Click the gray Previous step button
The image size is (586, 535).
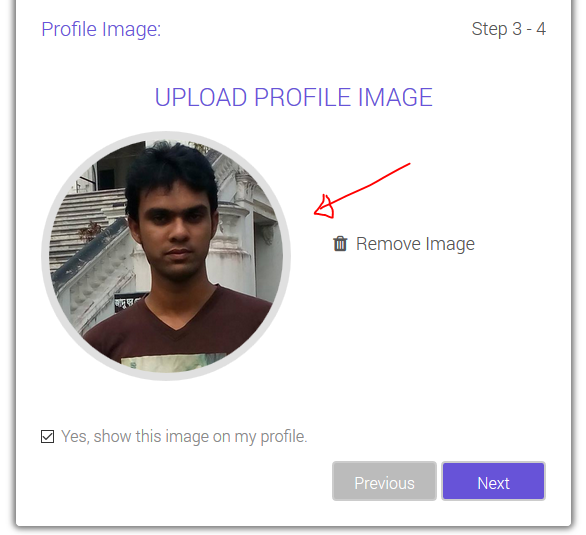pos(384,481)
